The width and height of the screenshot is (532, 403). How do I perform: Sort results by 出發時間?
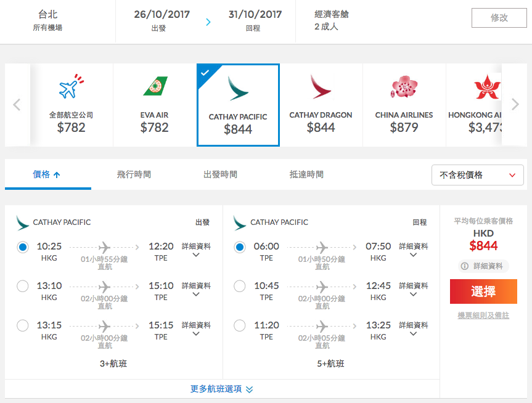(x=220, y=175)
